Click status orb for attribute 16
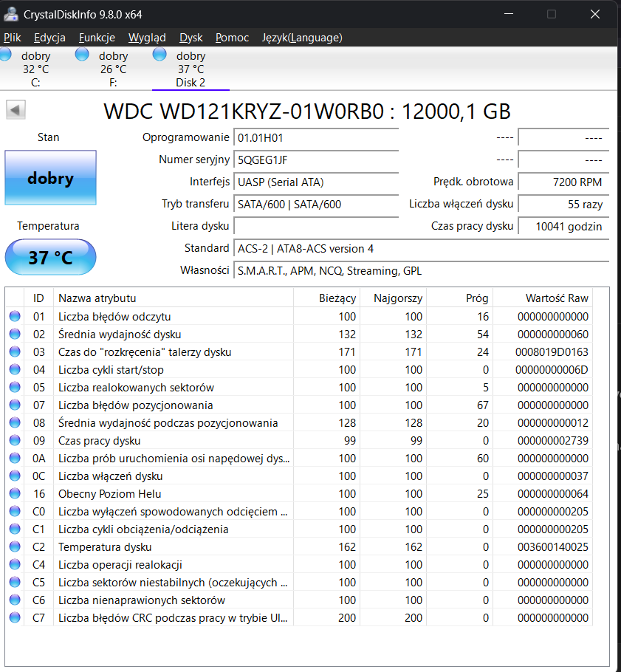The image size is (621, 672). point(15,494)
